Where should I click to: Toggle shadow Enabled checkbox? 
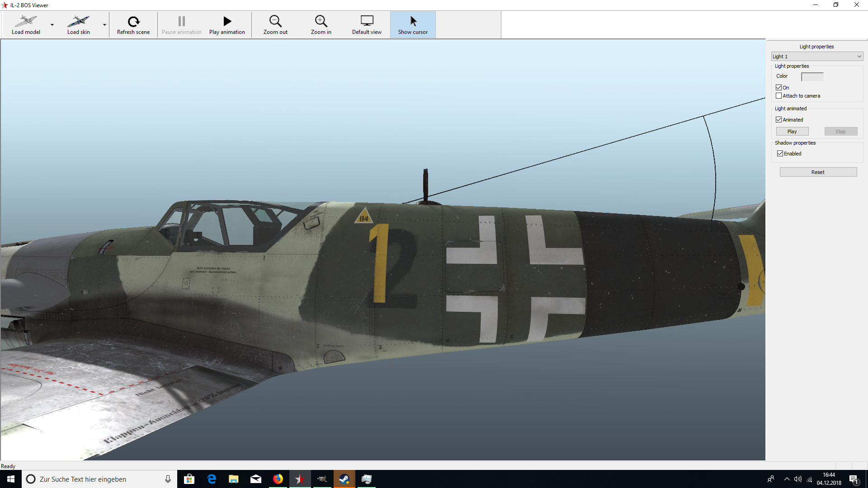click(x=780, y=154)
